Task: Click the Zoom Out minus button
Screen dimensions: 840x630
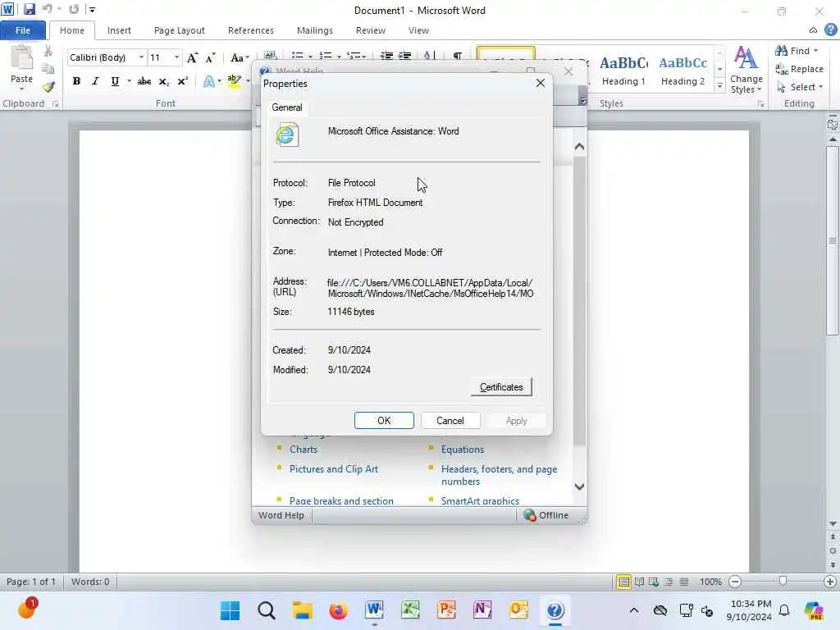Action: (x=736, y=582)
